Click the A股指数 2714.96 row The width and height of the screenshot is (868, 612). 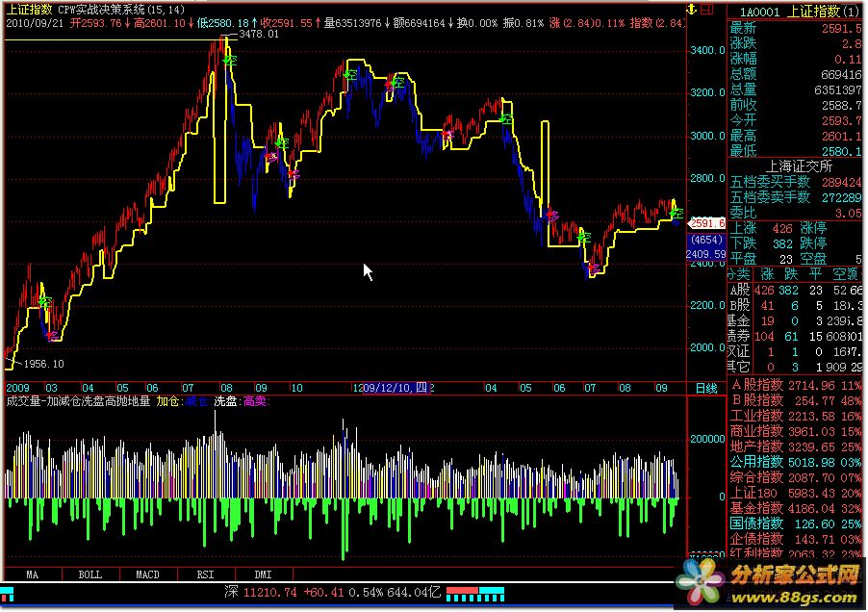(x=796, y=385)
